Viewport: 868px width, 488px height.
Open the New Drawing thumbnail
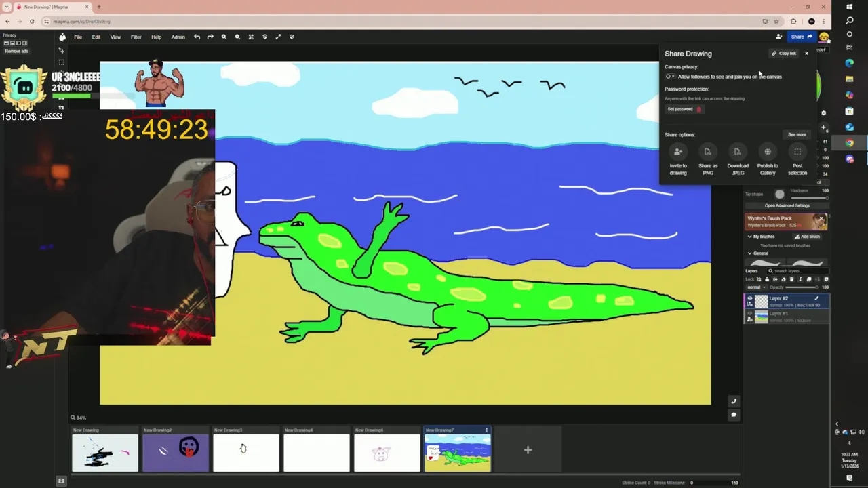pyautogui.click(x=105, y=453)
